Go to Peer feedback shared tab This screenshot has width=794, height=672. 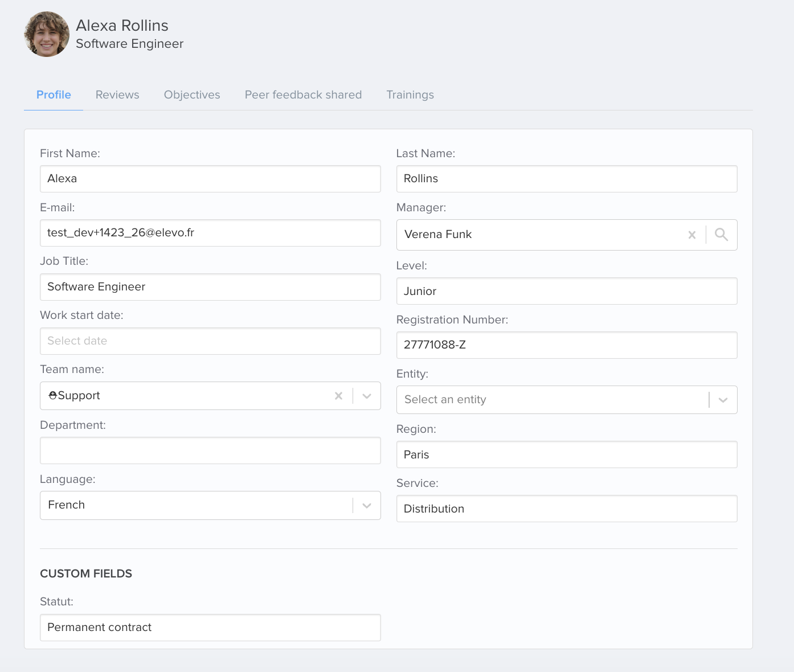coord(303,95)
